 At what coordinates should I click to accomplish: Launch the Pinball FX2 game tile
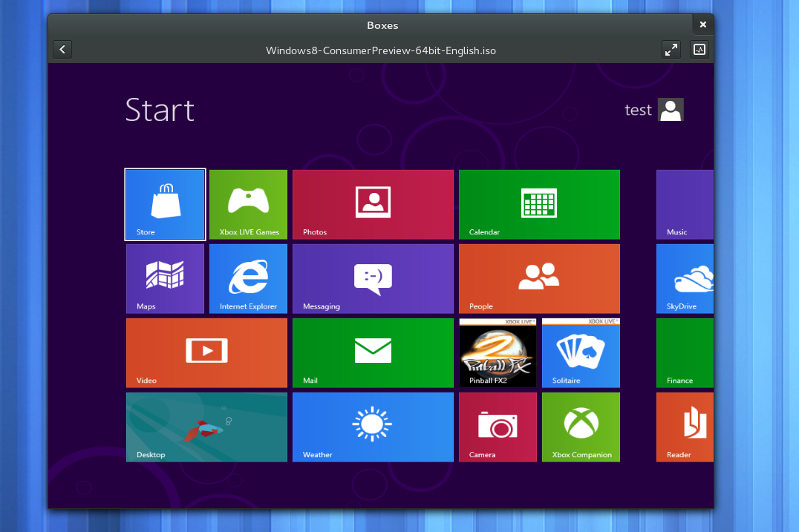[x=498, y=352]
